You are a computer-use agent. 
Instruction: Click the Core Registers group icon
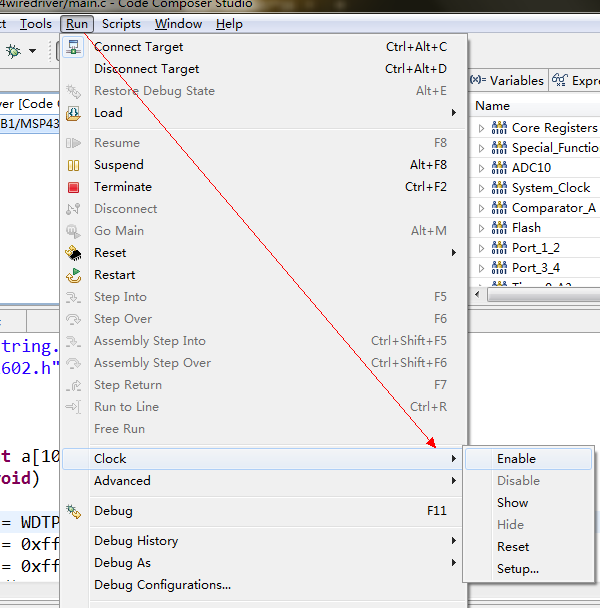499,128
